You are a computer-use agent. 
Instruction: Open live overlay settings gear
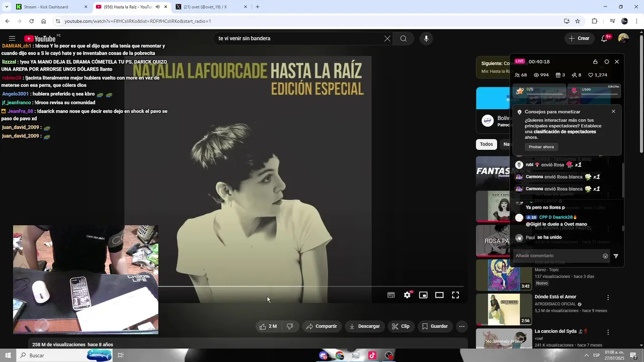click(606, 62)
